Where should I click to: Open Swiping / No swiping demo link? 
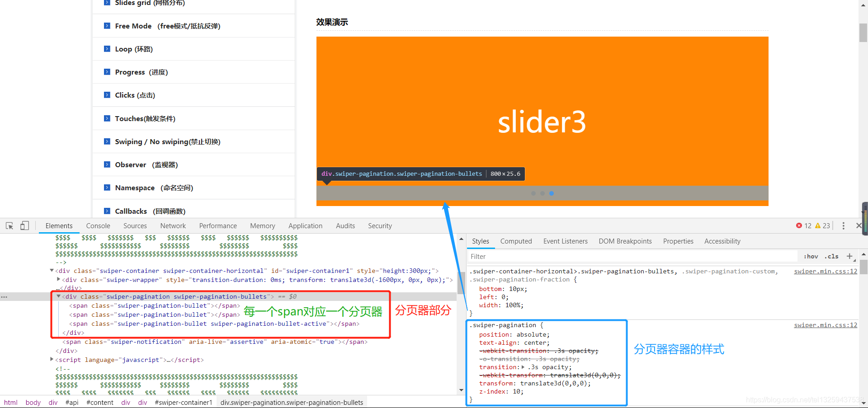(x=168, y=141)
